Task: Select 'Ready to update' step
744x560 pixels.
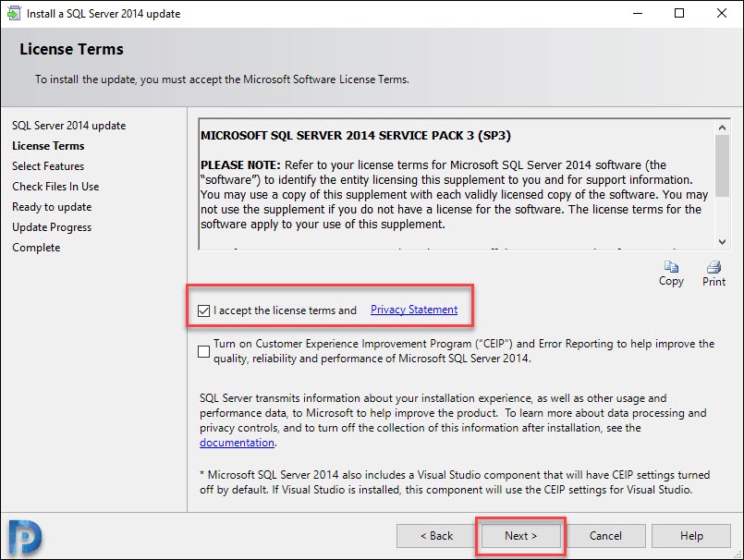Action: (52, 207)
